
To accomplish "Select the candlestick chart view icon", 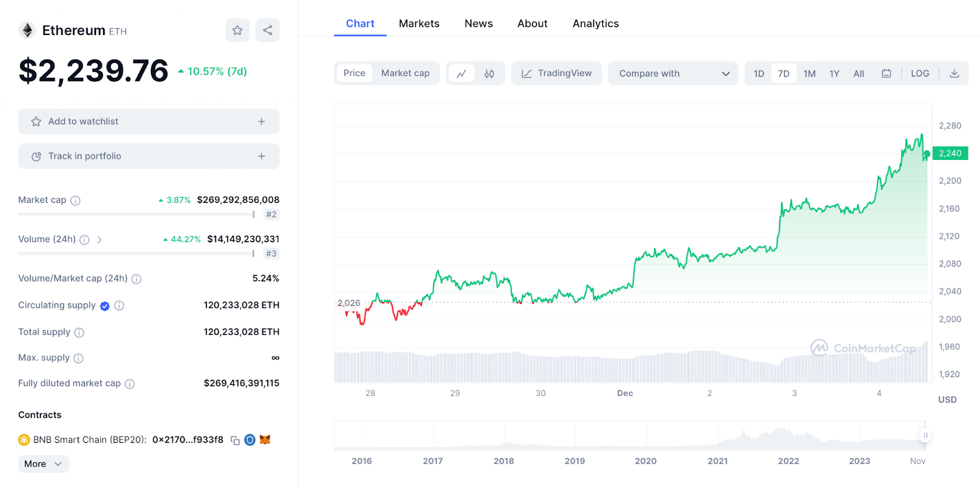I will tap(489, 74).
